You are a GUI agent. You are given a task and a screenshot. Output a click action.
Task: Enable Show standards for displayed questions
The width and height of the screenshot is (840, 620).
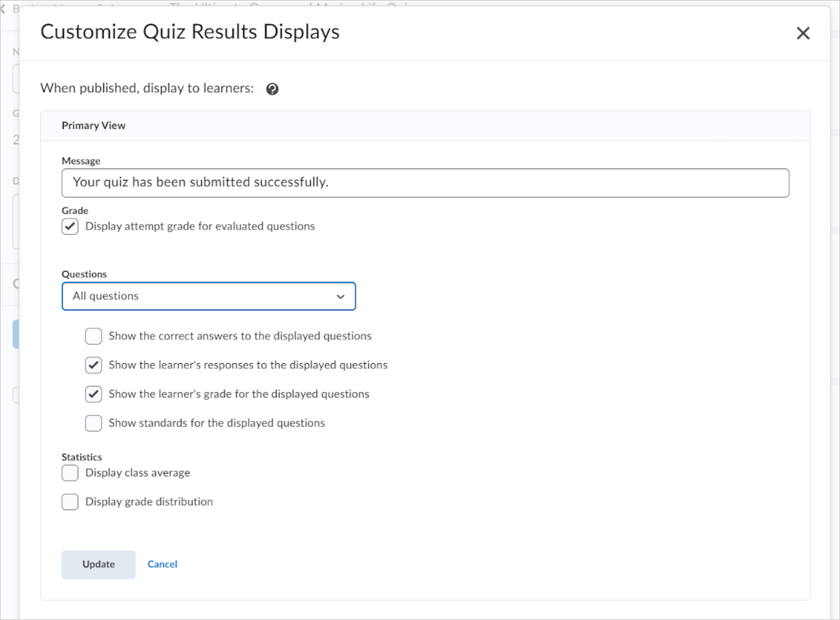[93, 423]
